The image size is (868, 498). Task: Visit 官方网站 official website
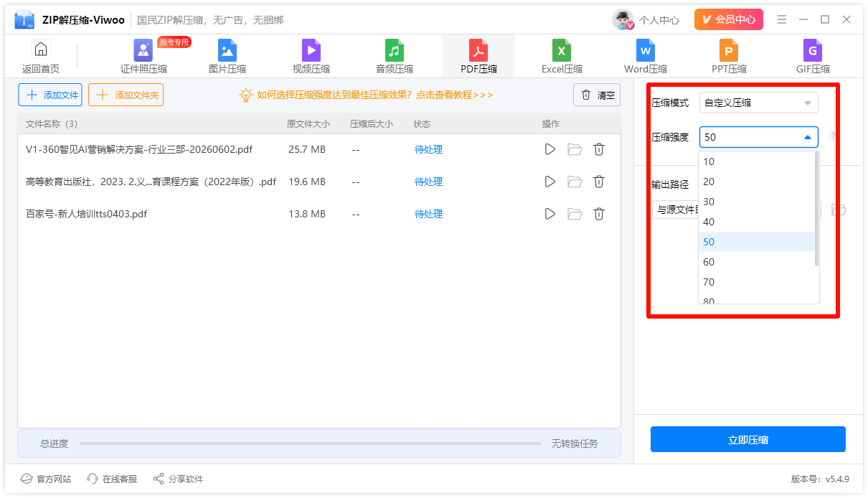click(46, 479)
